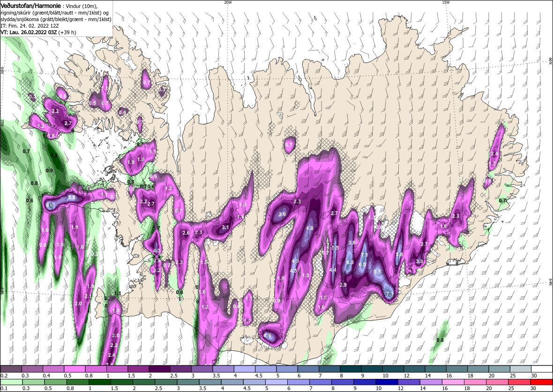Click the 5.1 precipitation value on the map
This screenshot has width=553, height=392.
pyautogui.click(x=377, y=272)
